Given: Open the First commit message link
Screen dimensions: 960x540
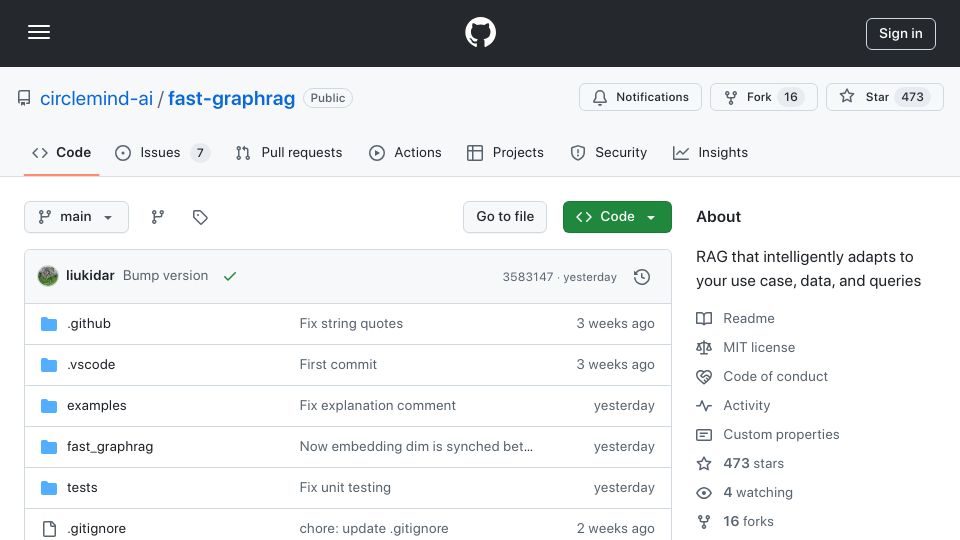Looking at the screenshot, I should coord(338,364).
